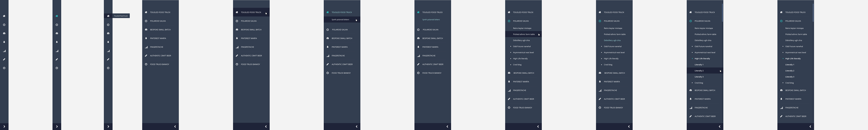
Task: Click the pencil icon in the teal home icon sidebar
Action: (x=57, y=59)
